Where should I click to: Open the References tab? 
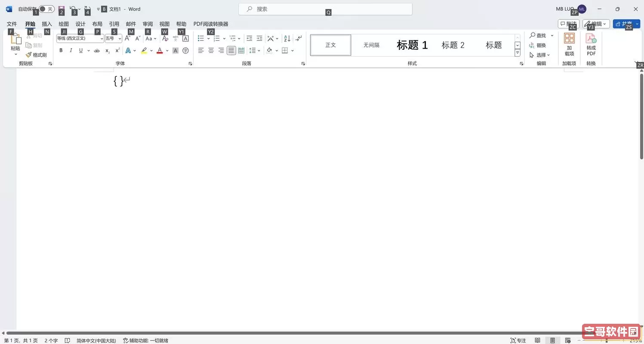[x=114, y=24]
